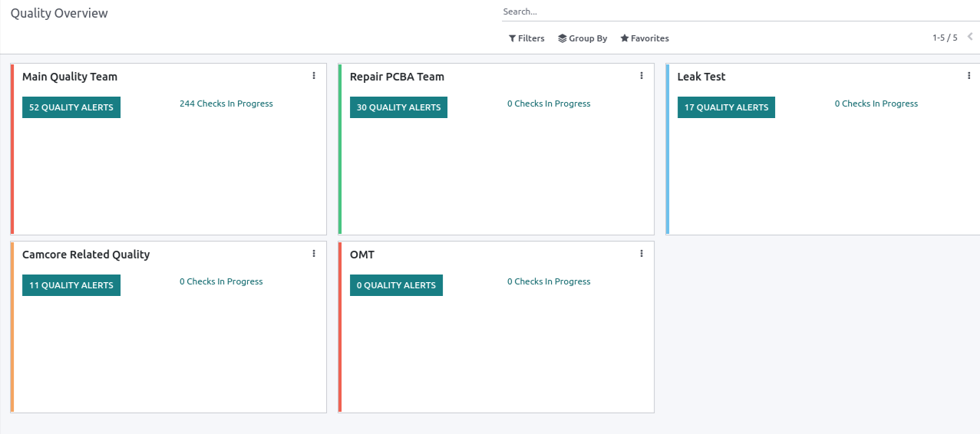
Task: Focus the Search input field
Action: (741, 12)
